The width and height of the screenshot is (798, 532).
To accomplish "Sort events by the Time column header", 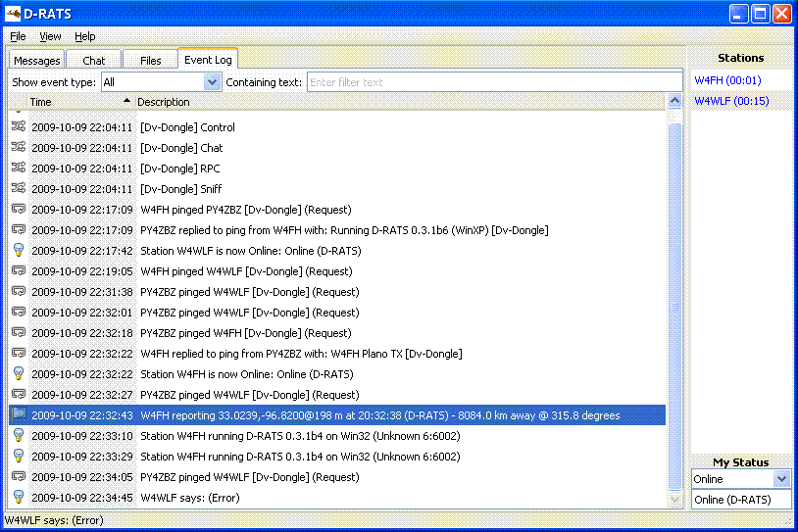I will coord(78,102).
